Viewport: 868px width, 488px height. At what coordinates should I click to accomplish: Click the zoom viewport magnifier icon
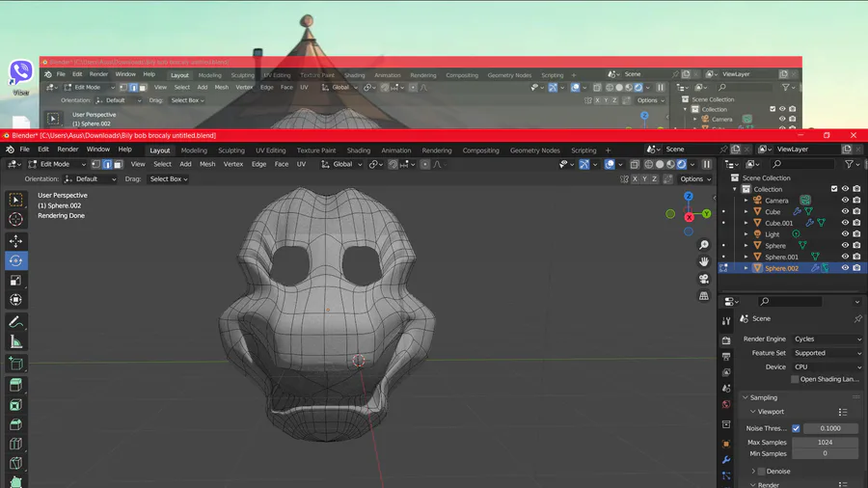coord(704,245)
